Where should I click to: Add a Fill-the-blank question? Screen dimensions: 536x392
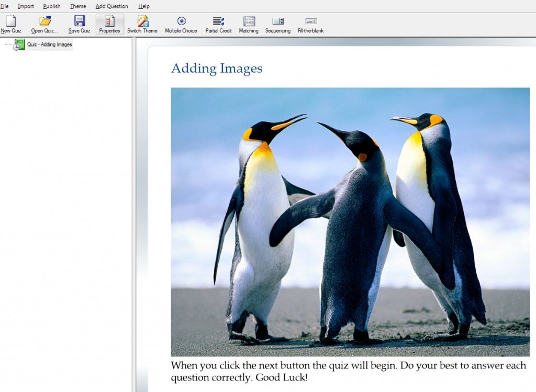click(x=310, y=23)
